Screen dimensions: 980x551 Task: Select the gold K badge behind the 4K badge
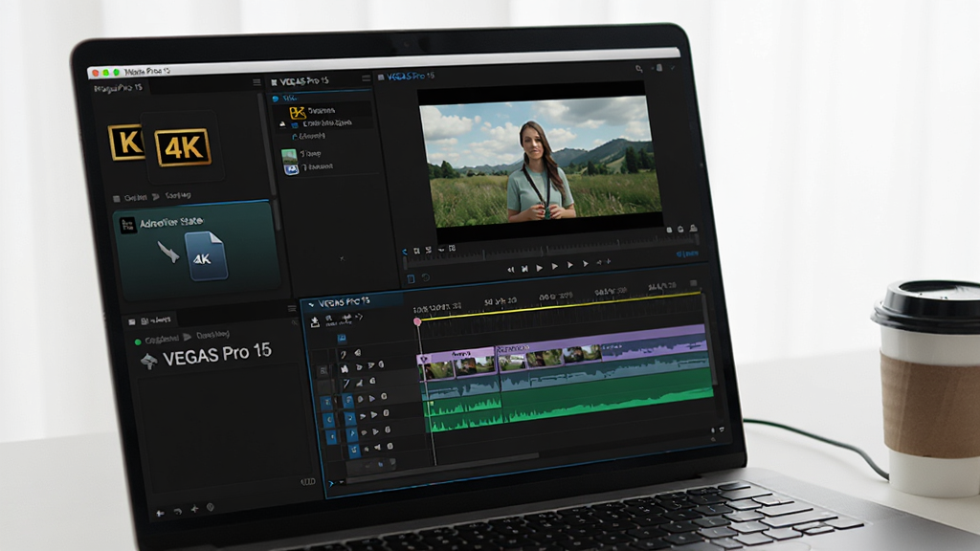coord(125,142)
